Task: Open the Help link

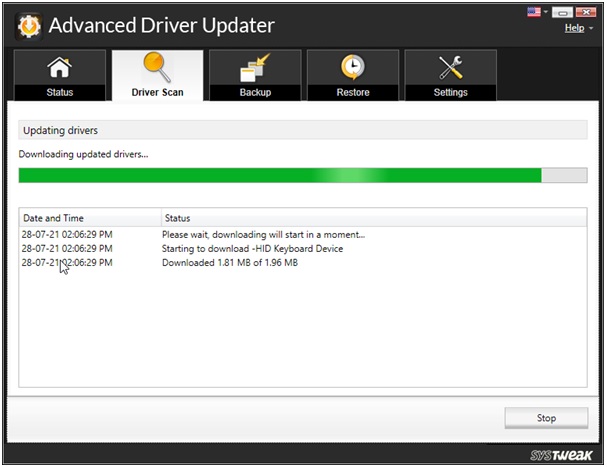Action: (x=574, y=28)
